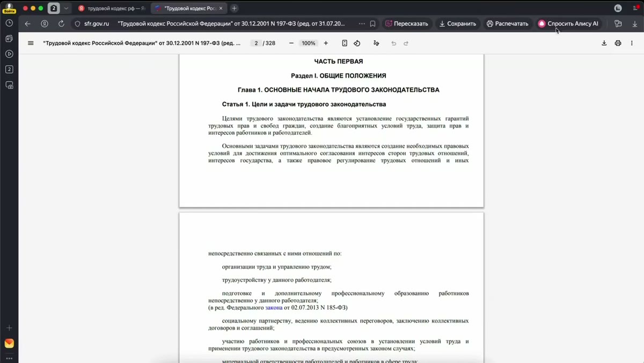Screen dimensions: 644x363
Task: Close the Трудовой кодекс Росс tab
Action: pos(221,8)
